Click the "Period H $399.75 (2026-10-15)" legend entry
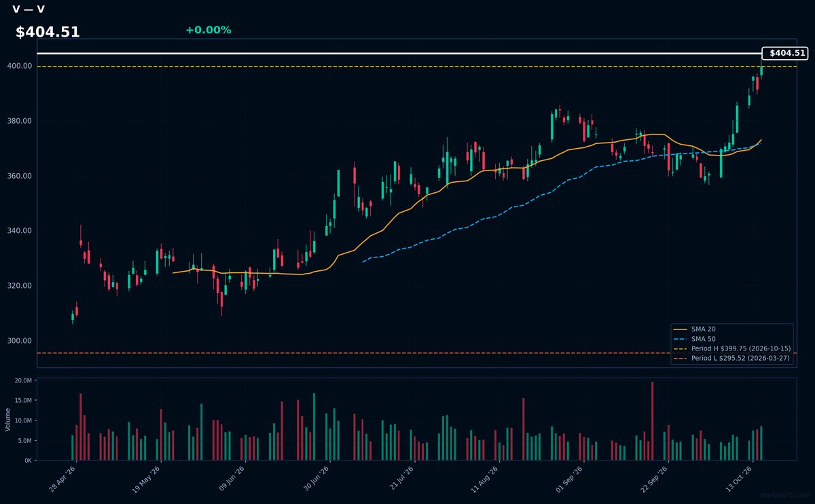 (732, 348)
